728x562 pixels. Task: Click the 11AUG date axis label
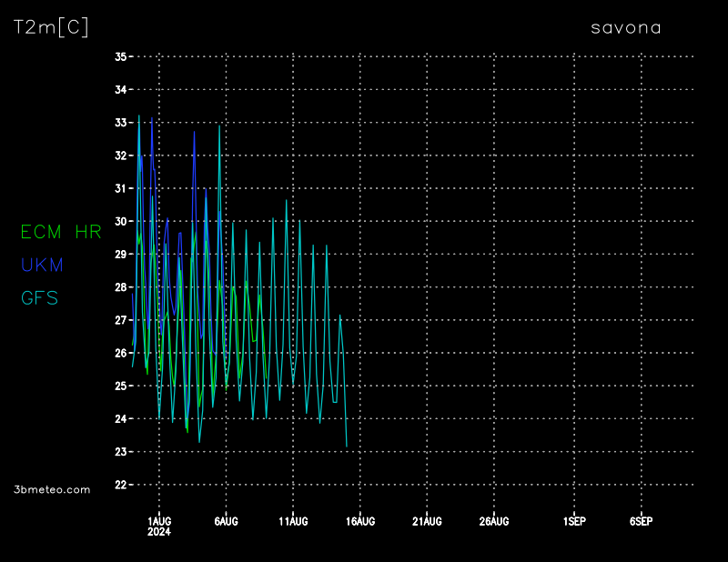pos(293,521)
